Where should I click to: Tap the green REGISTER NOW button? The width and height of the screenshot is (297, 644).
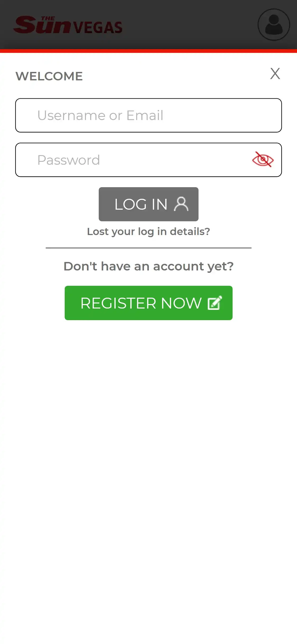[148, 303]
